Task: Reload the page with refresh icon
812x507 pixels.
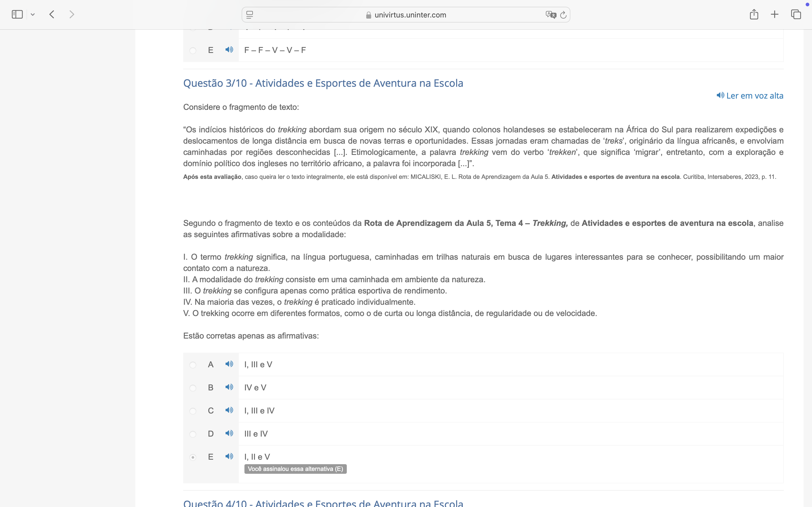Action: (x=563, y=15)
